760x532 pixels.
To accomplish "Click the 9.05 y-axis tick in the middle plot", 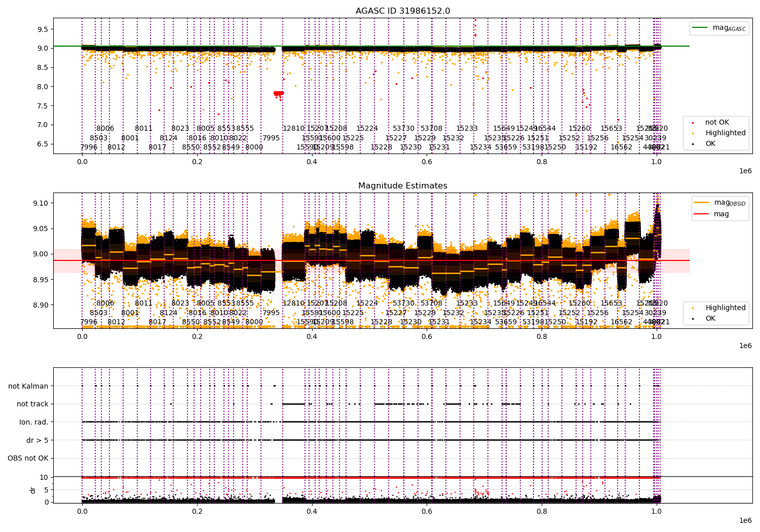I will (x=41, y=229).
